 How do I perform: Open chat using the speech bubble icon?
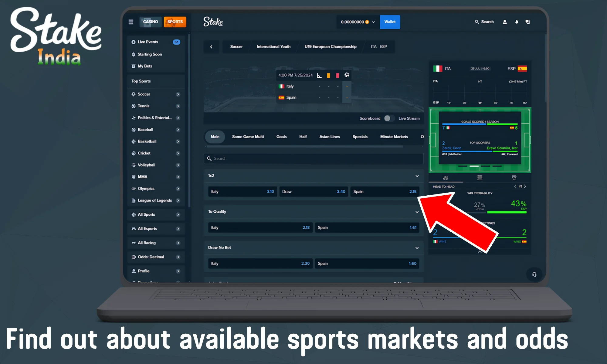(528, 22)
